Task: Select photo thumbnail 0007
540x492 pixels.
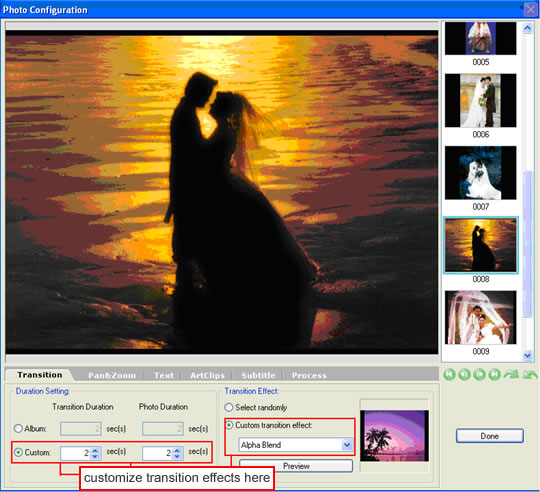Action: pos(480,172)
